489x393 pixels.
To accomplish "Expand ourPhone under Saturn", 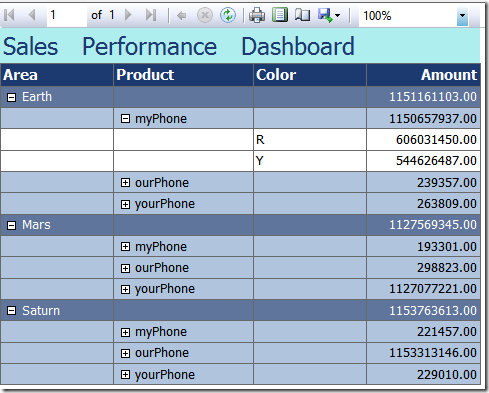I will pyautogui.click(x=125, y=353).
